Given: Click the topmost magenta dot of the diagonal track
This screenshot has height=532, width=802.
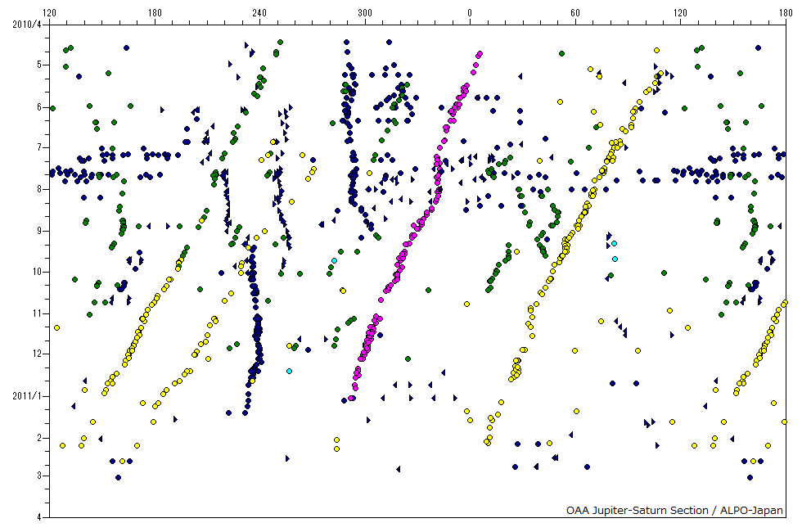Looking at the screenshot, I should tap(480, 54).
